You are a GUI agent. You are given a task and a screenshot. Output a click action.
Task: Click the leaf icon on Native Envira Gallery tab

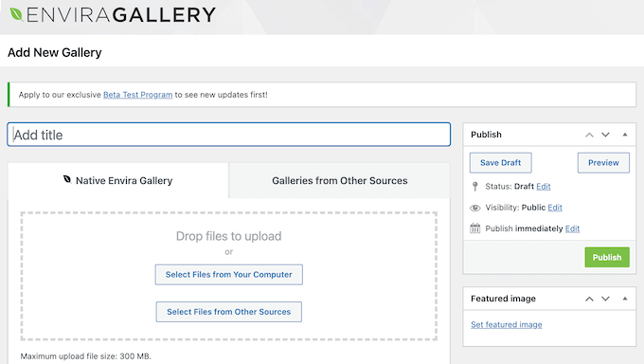(x=67, y=179)
